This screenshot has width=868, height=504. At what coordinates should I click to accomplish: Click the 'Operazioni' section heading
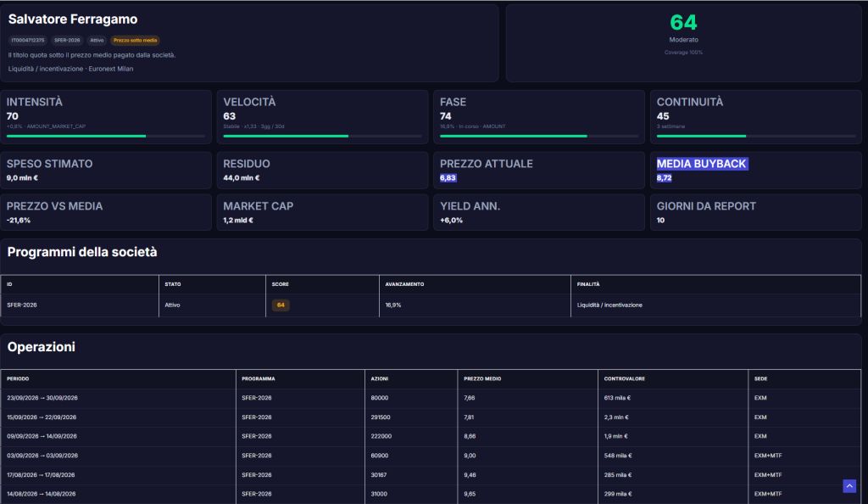click(41, 347)
